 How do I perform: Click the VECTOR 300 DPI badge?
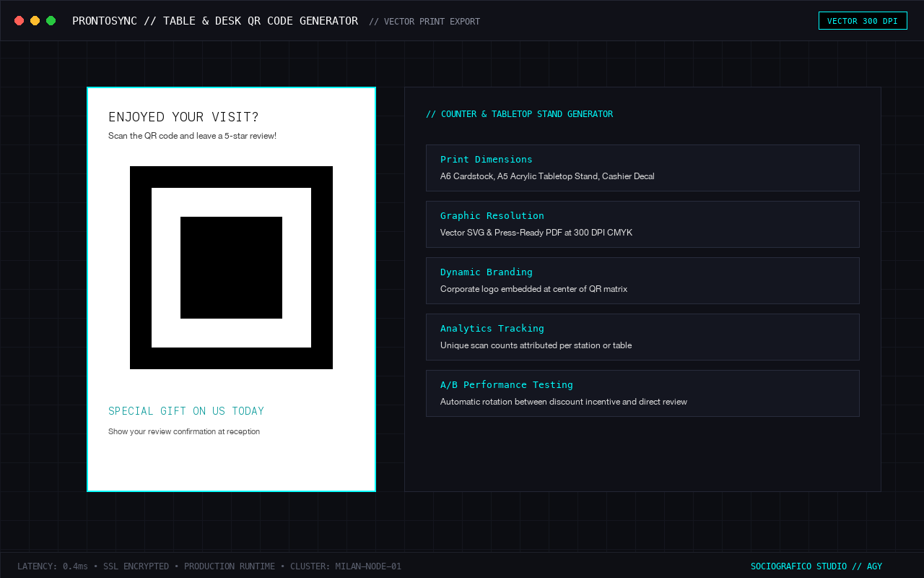coord(863,21)
